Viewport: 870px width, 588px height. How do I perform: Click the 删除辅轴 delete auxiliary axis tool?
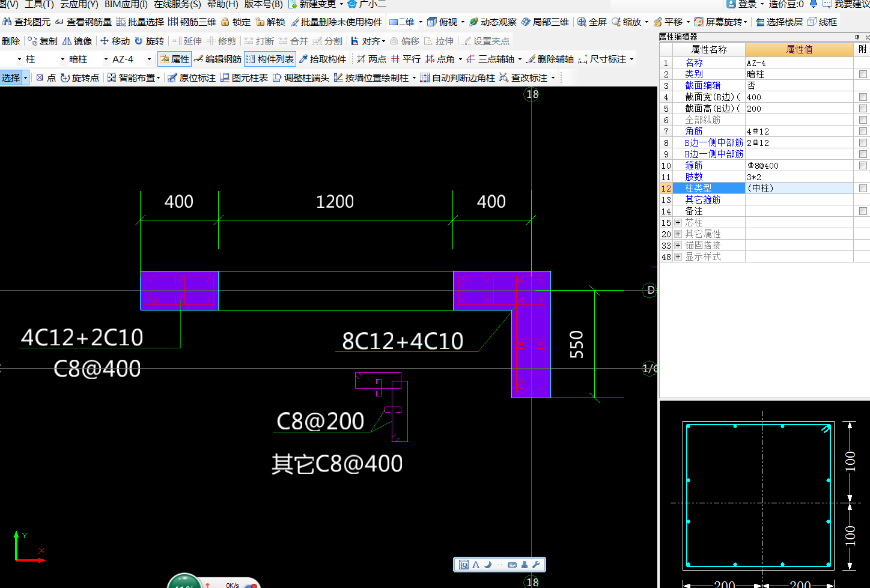[x=550, y=59]
